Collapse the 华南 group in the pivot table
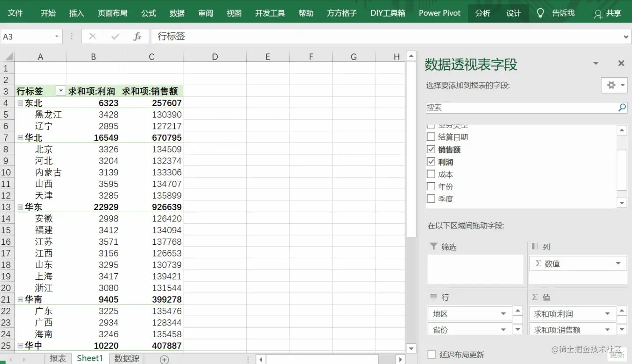This screenshot has width=632, height=364. (x=20, y=300)
